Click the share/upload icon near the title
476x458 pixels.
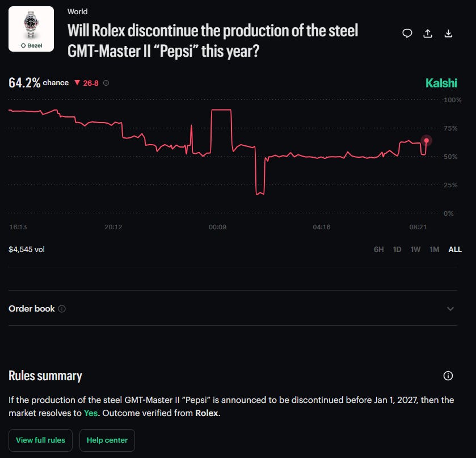point(428,33)
